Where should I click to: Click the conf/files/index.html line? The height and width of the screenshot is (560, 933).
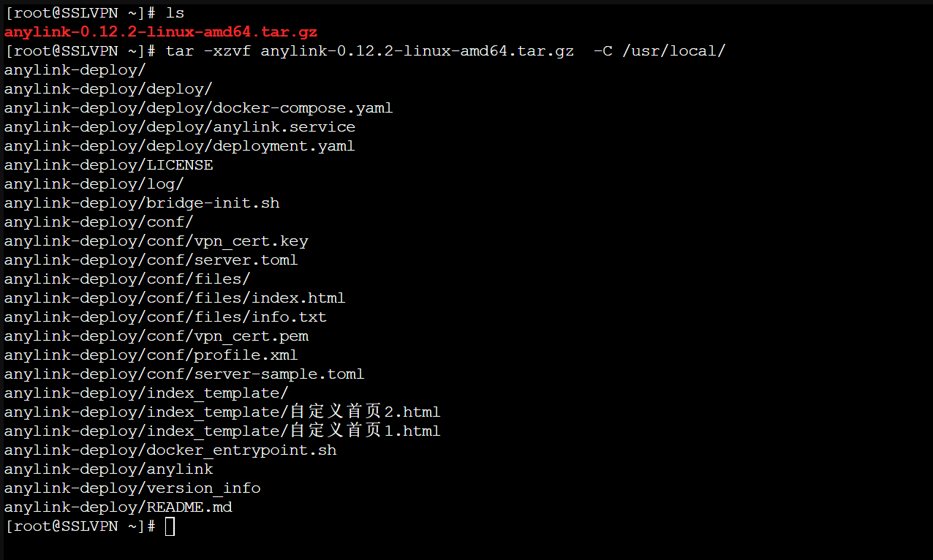click(175, 298)
